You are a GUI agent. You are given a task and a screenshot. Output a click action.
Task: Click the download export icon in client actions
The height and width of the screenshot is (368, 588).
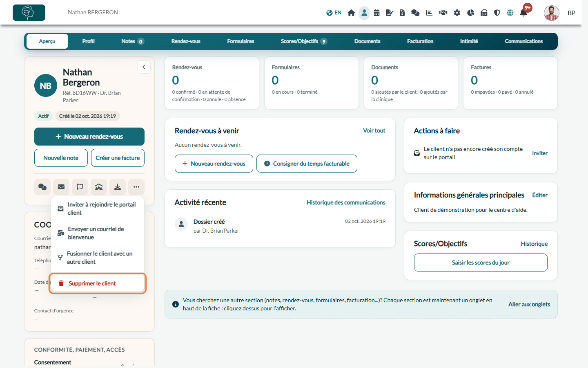pyautogui.click(x=118, y=187)
